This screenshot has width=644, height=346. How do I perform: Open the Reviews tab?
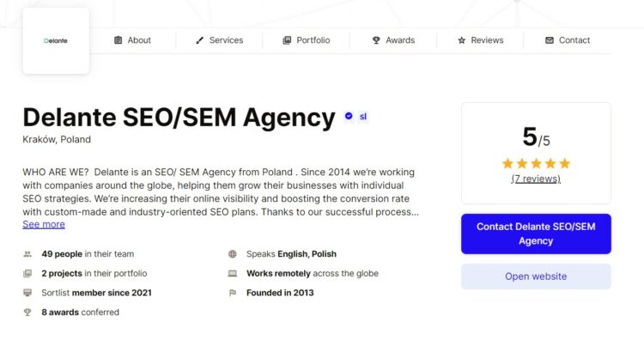[481, 40]
